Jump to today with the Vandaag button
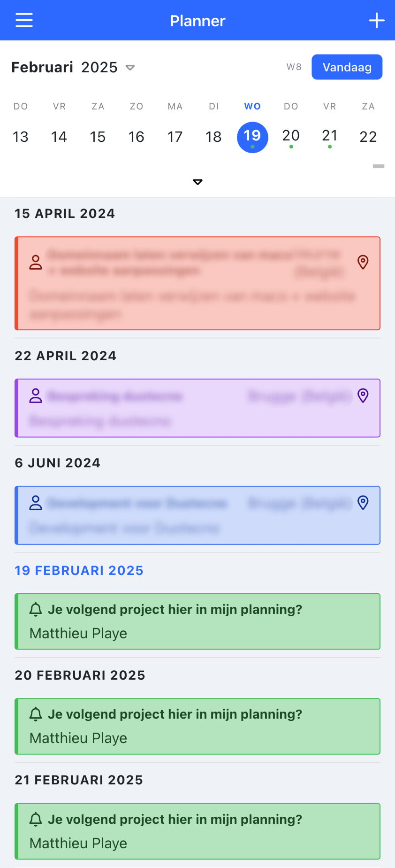Screen dimensions: 395x868 tap(347, 67)
